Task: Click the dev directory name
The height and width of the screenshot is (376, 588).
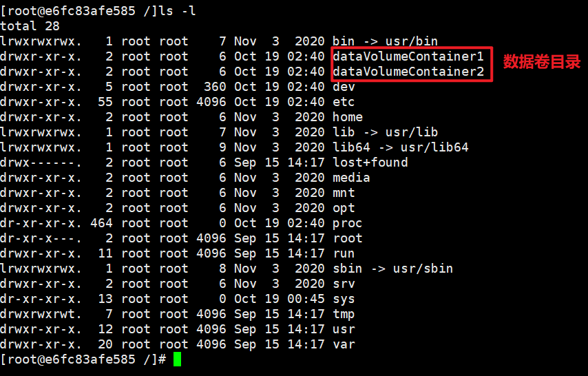Action: (x=344, y=87)
